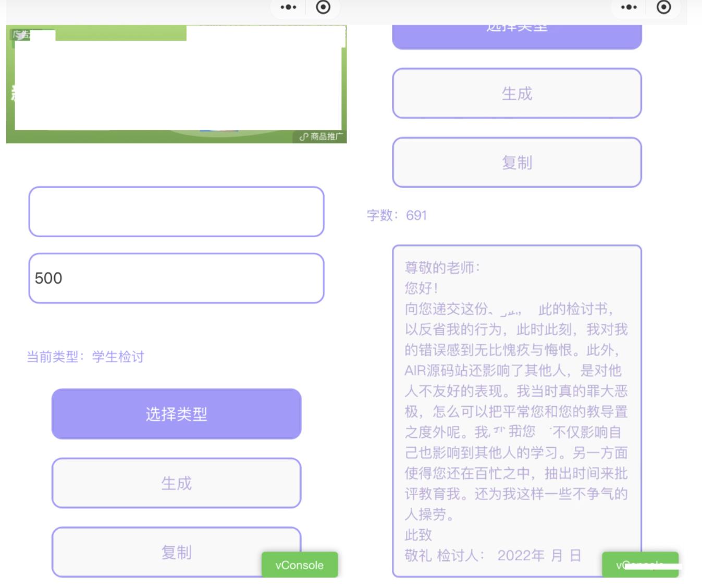Image resolution: width=702 pixels, height=588 pixels.
Task: Click the 字数 691 word count label
Action: coord(397,215)
